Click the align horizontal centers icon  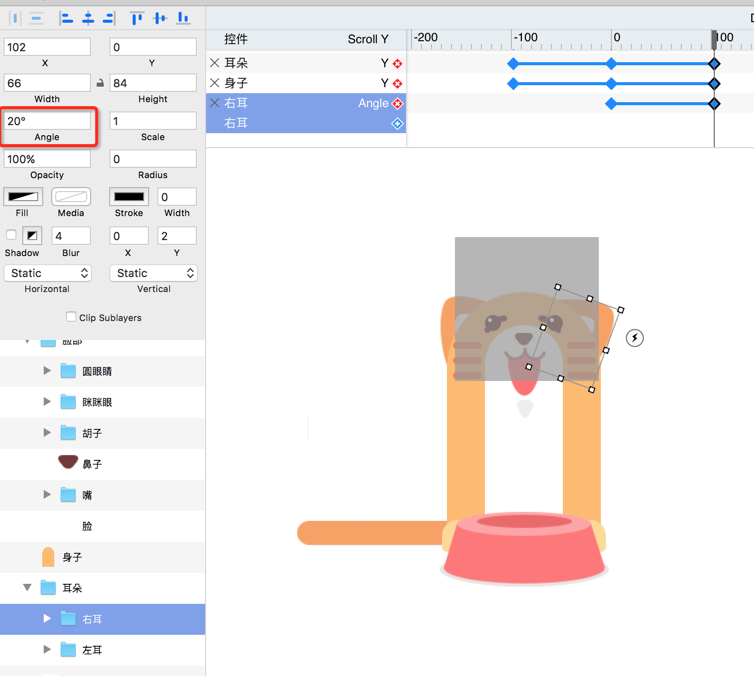[x=88, y=18]
